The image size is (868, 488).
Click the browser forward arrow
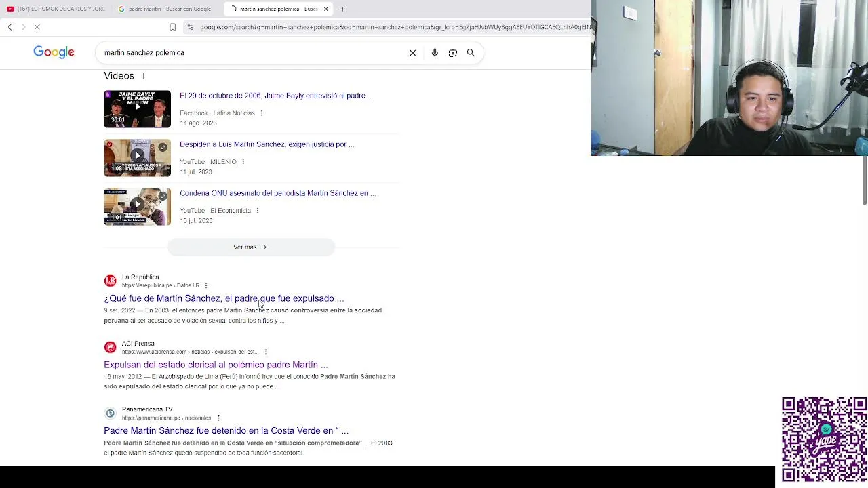click(x=23, y=27)
